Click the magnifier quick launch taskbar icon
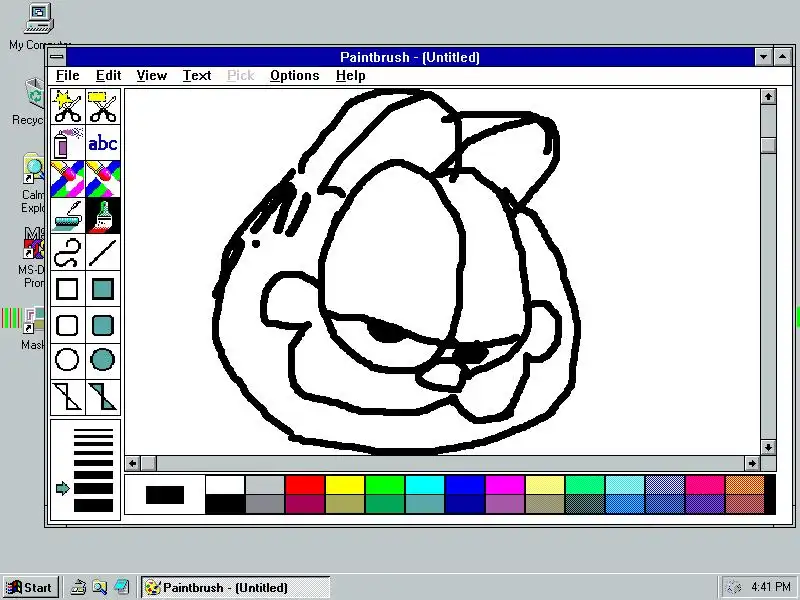 point(99,587)
